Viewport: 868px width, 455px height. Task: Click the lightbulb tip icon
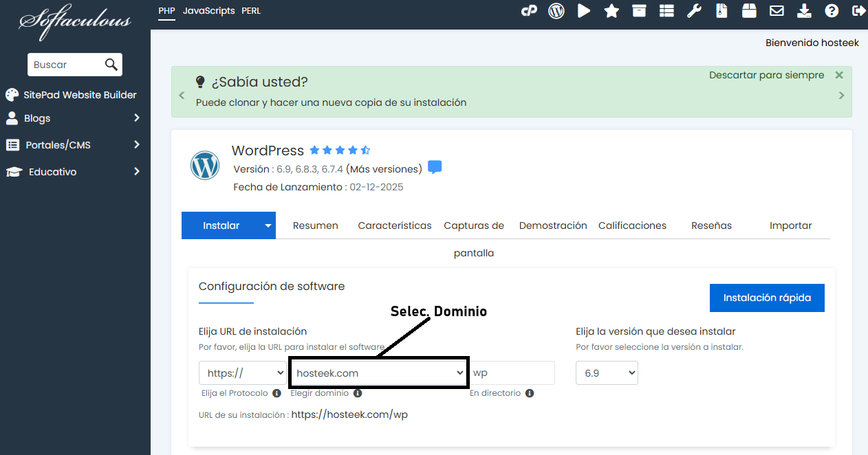(x=200, y=82)
